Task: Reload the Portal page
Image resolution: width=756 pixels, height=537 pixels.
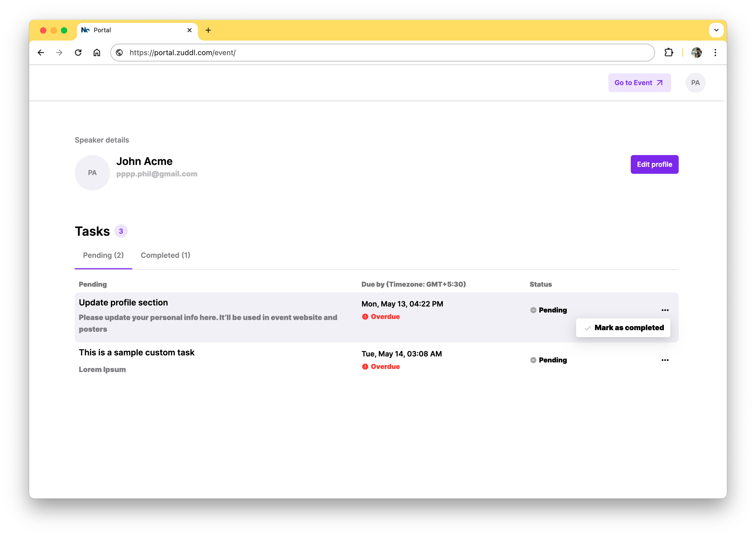Action: 78,53
